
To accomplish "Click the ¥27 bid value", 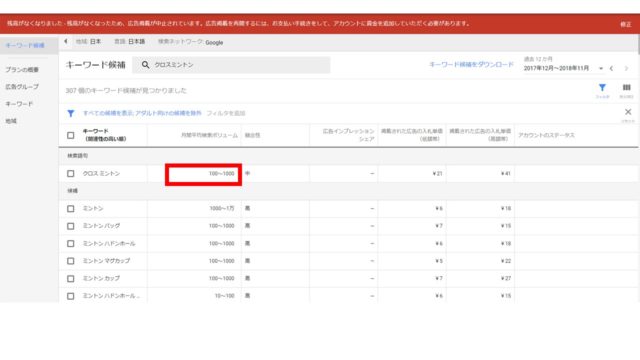I will (x=506, y=278).
